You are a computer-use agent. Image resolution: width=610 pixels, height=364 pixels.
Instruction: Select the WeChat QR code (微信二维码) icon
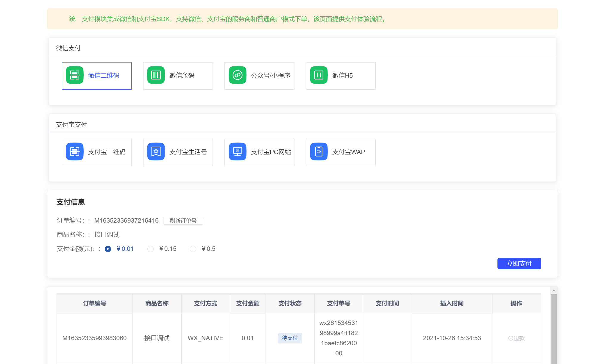click(74, 75)
